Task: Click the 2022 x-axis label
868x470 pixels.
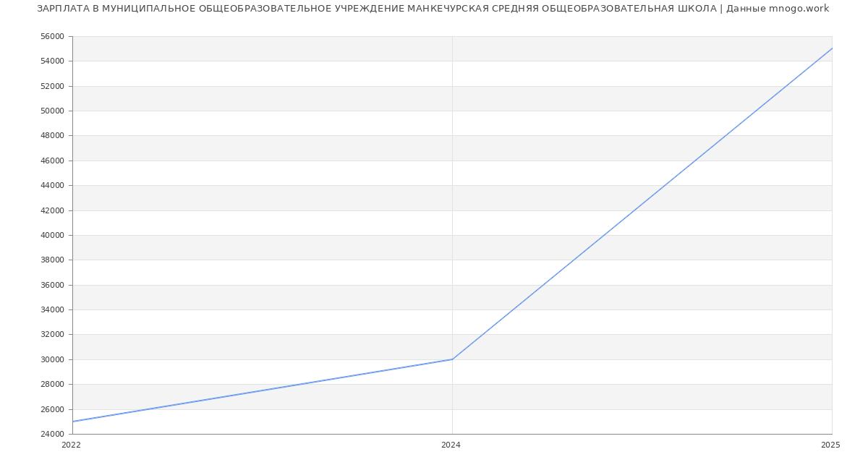Action: click(72, 445)
